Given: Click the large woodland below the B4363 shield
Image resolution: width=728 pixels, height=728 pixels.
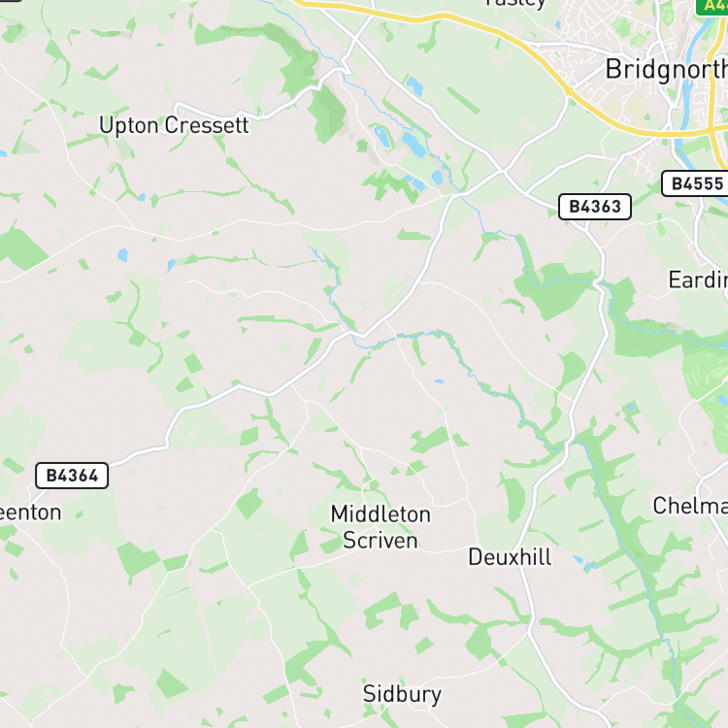Looking at the screenshot, I should click(x=552, y=290).
